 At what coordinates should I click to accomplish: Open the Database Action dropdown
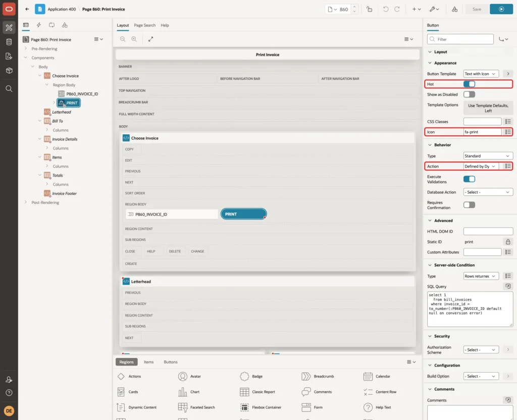(488, 192)
